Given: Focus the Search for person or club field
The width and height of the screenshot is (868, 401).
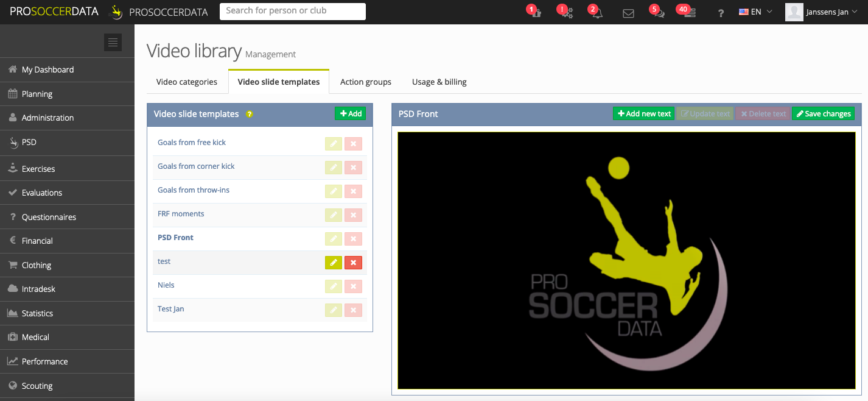Looking at the screenshot, I should click(293, 11).
